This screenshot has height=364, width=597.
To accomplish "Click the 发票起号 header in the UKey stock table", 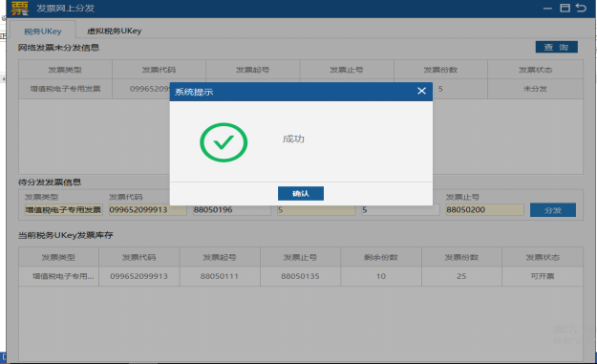I will click(220, 257).
